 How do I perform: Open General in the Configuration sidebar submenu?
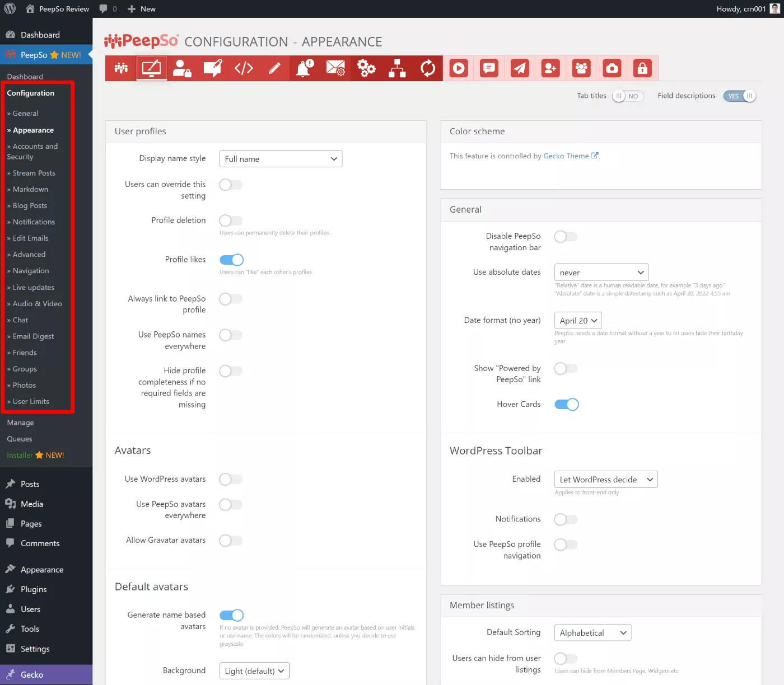pyautogui.click(x=26, y=114)
